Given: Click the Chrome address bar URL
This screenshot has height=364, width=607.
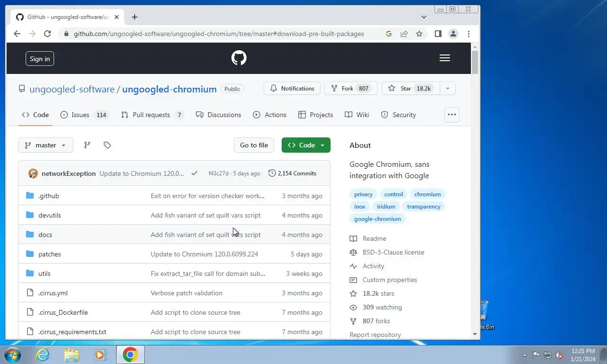Looking at the screenshot, I should (219, 34).
